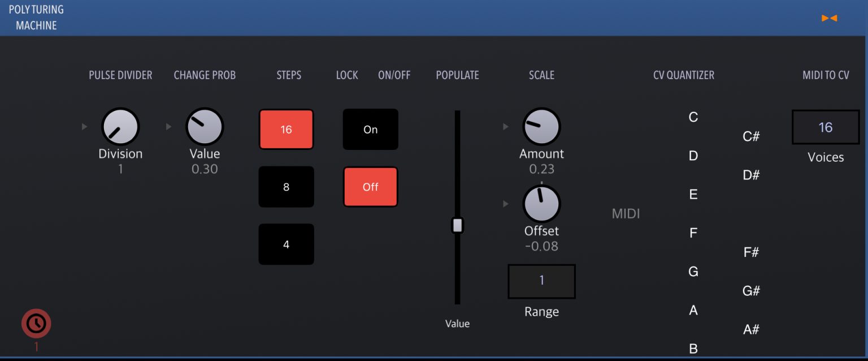Toggle the Lock On button
Screen dimensions: 868x361
(370, 130)
